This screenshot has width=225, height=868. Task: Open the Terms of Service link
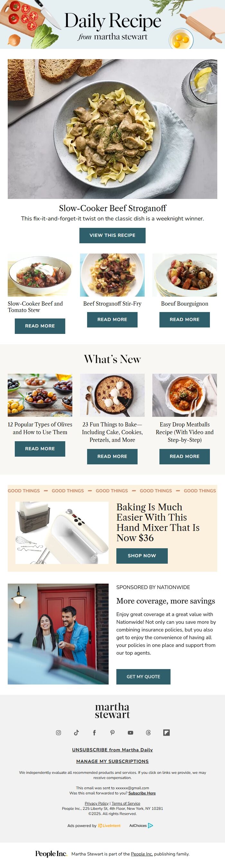tap(126, 803)
